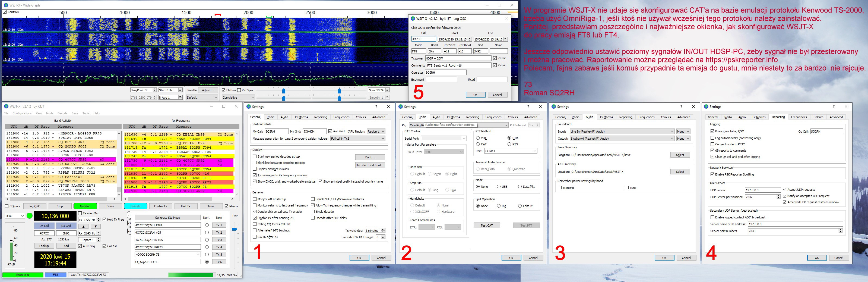Viewport: 868px width, 282px height.
Task: Open the Tools menu
Action: coord(86,113)
